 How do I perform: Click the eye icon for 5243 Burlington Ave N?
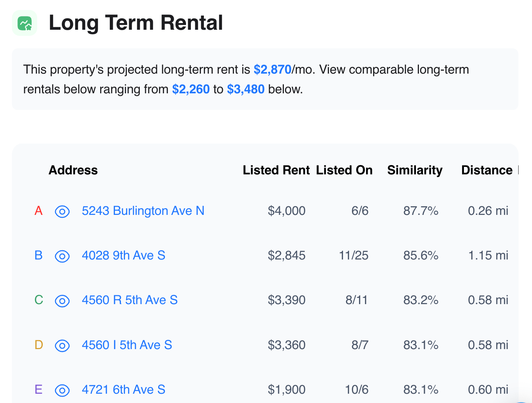click(x=62, y=212)
